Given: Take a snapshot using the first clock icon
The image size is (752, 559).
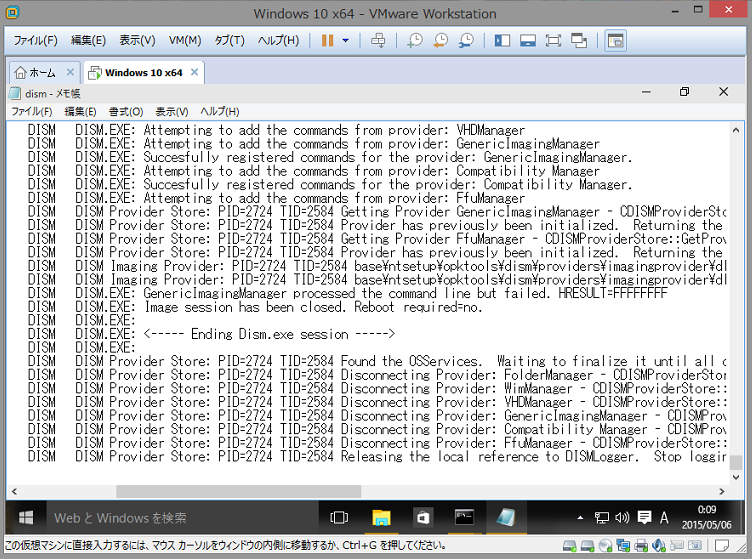Looking at the screenshot, I should tap(414, 41).
